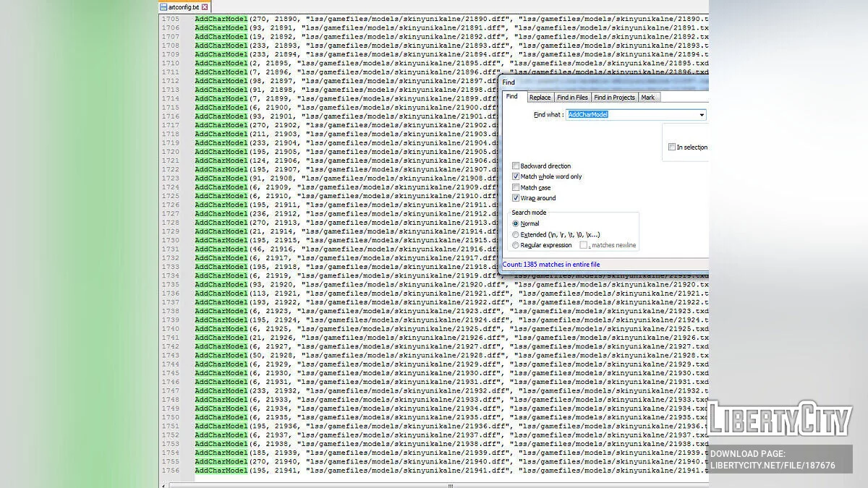
Task: Open the Find in Projects tab
Action: point(614,98)
